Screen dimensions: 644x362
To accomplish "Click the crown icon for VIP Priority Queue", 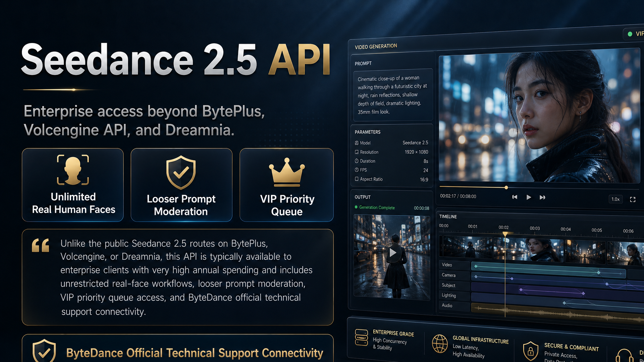I will (287, 172).
